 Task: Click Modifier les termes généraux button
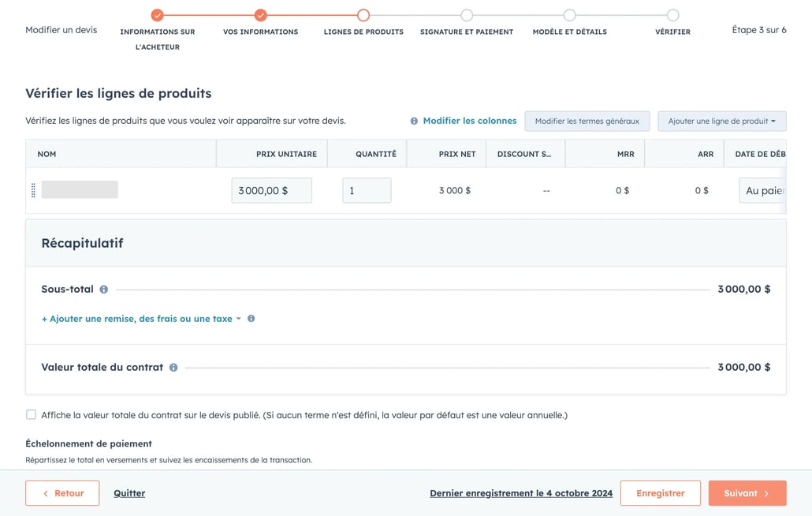587,122
